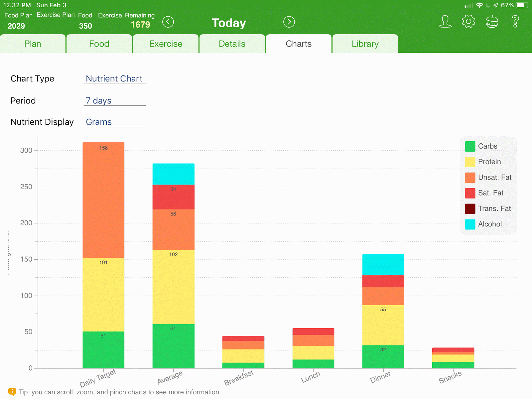Tap the tip info icon
This screenshot has height=399, width=532.
tap(12, 392)
